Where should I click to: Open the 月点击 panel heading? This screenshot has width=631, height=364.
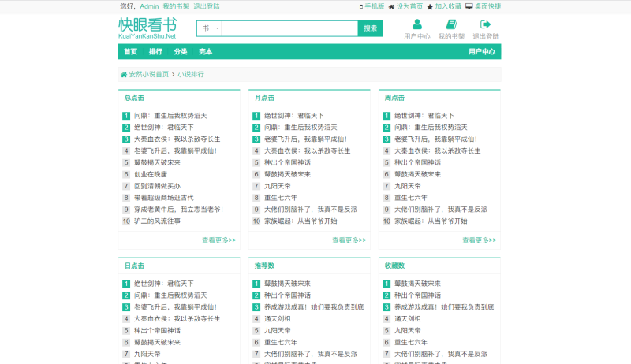264,98
